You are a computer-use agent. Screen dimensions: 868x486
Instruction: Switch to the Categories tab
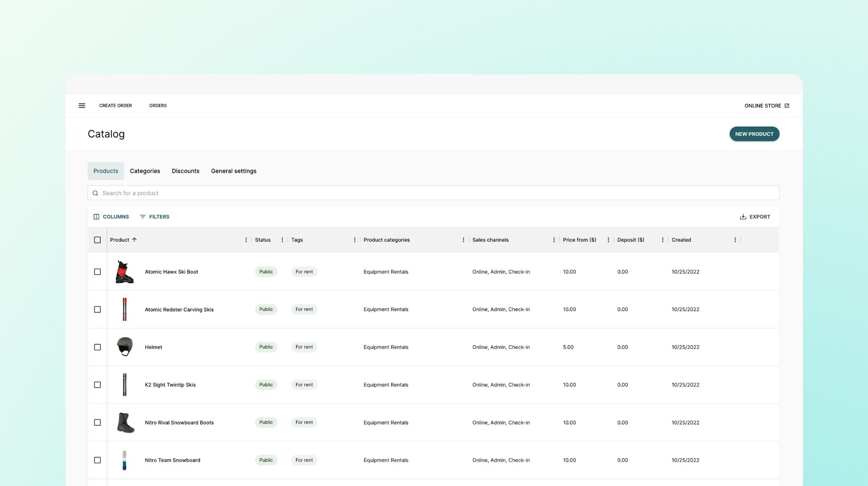tap(145, 171)
